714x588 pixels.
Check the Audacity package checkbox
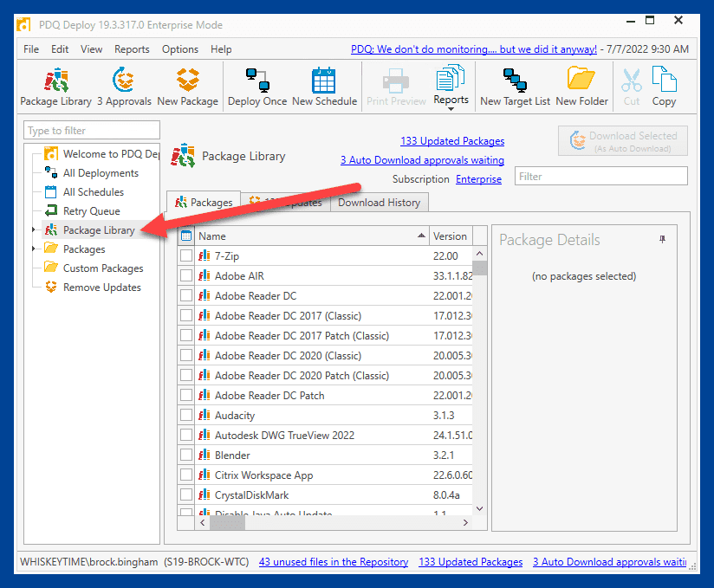[185, 415]
